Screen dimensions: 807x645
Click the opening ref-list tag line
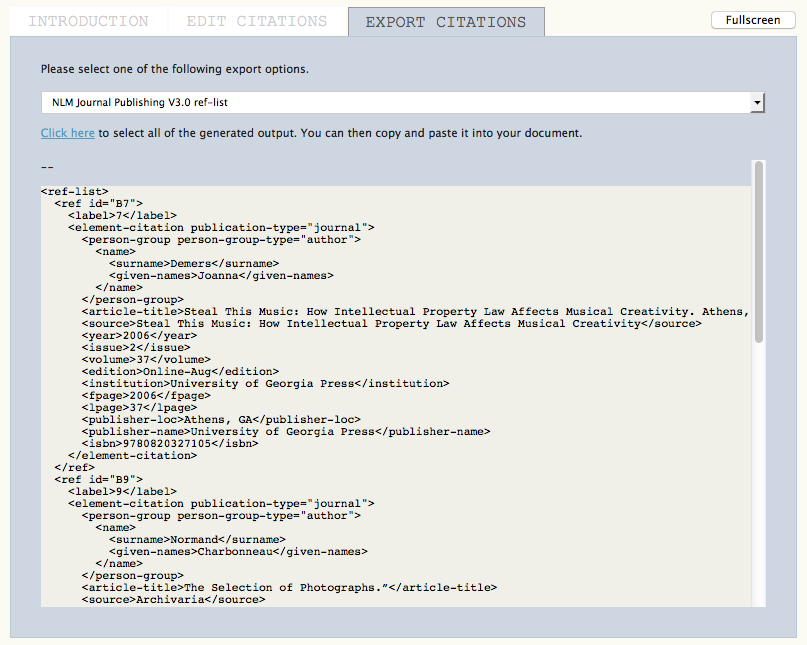pos(75,191)
